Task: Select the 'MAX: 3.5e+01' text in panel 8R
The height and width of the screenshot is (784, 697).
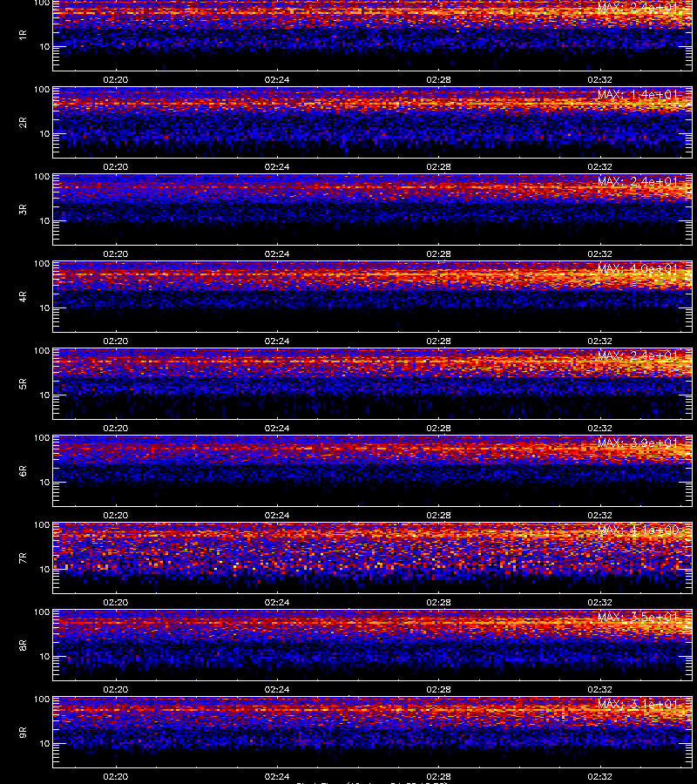Action: (638, 617)
